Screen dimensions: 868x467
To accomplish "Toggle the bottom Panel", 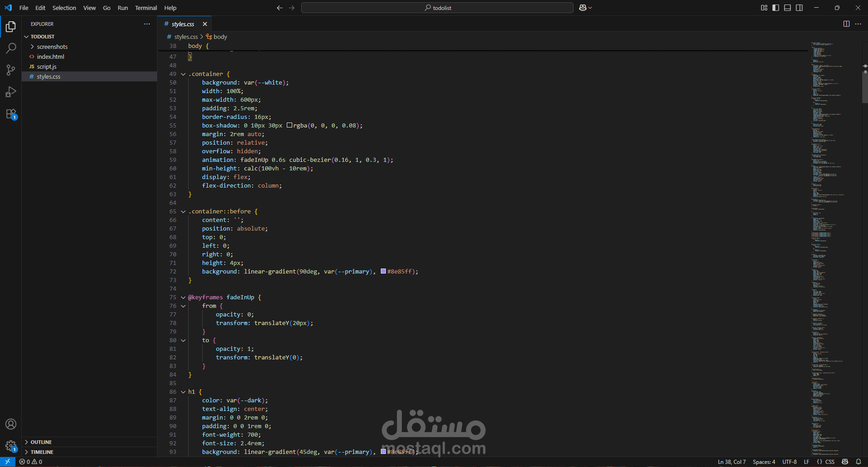I will pyautogui.click(x=787, y=8).
